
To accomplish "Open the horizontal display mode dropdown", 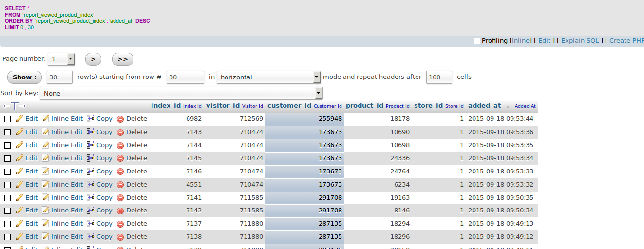I will coord(268,77).
